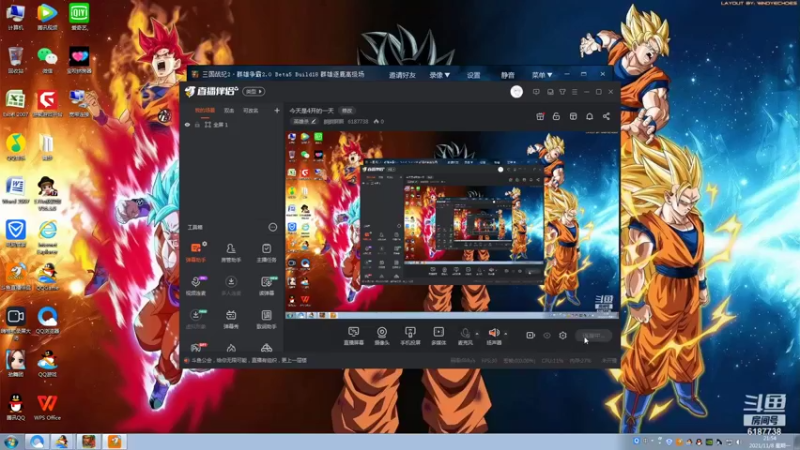The image size is (800, 450).
Task: Click the record camera icon in bottom bar
Action: [531, 335]
